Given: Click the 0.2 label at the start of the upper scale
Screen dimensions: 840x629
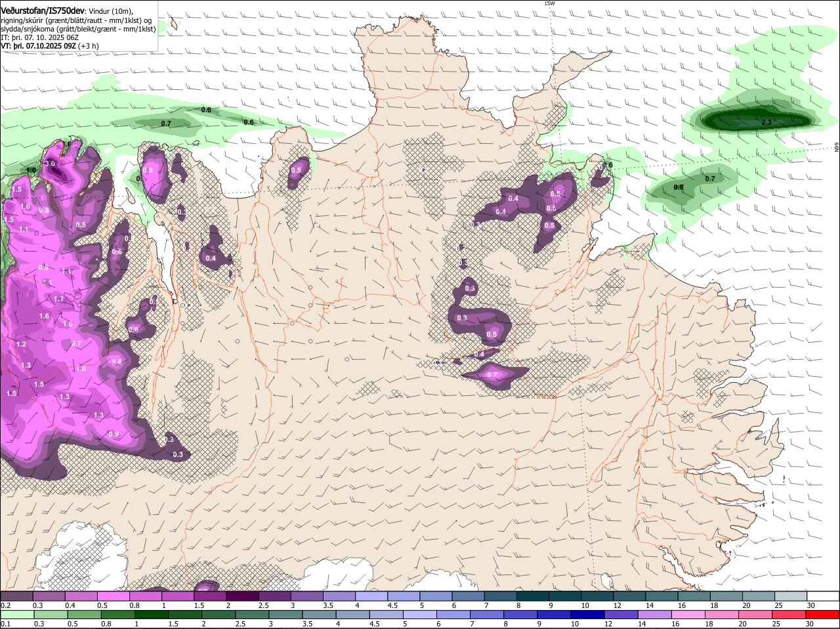Looking at the screenshot, I should (5, 605).
